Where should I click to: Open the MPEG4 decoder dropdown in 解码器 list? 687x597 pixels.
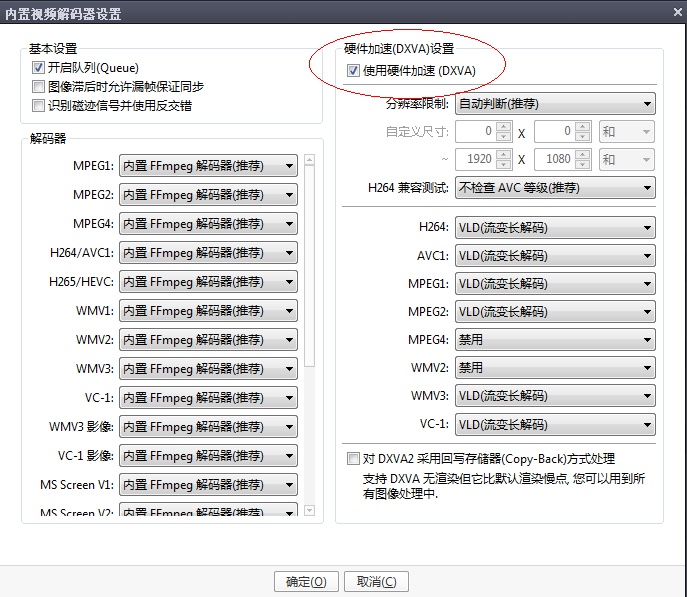click(x=209, y=224)
